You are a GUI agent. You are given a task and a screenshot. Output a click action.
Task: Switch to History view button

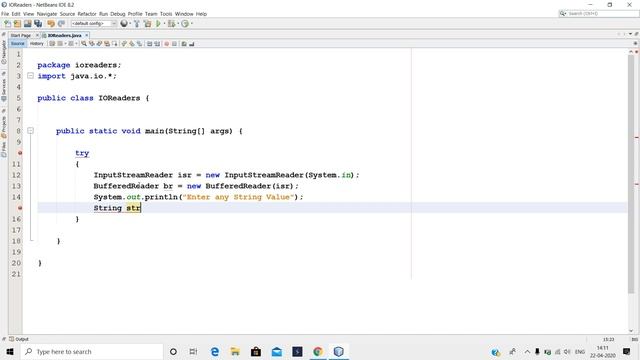(x=36, y=44)
